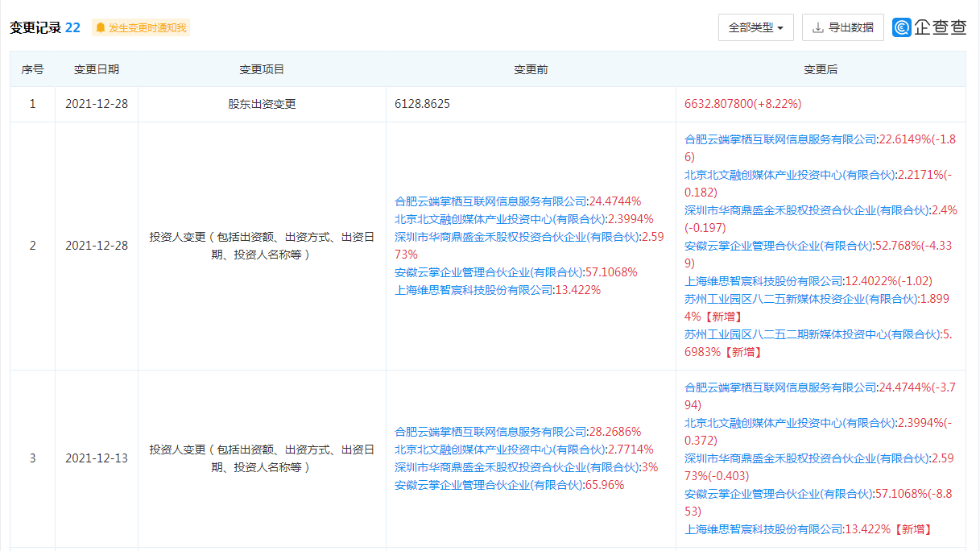The image size is (980, 551).
Task: Click the 6632.807800(+8.22%) value
Action: point(742,104)
